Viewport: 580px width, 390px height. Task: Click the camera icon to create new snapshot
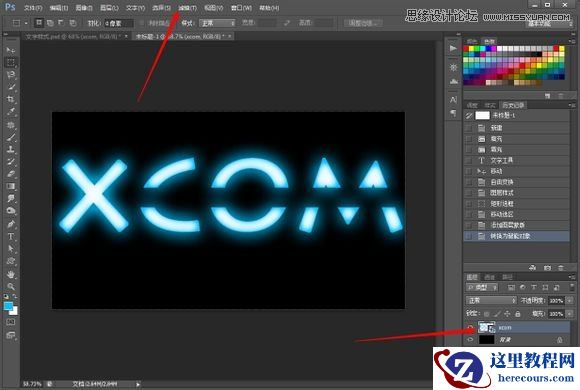(547, 268)
